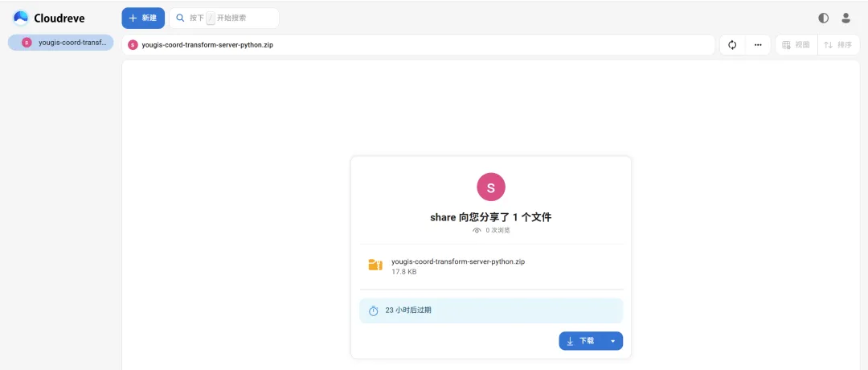This screenshot has height=370, width=868.
Task: Click the large pink S avatar in the share card
Action: click(491, 187)
